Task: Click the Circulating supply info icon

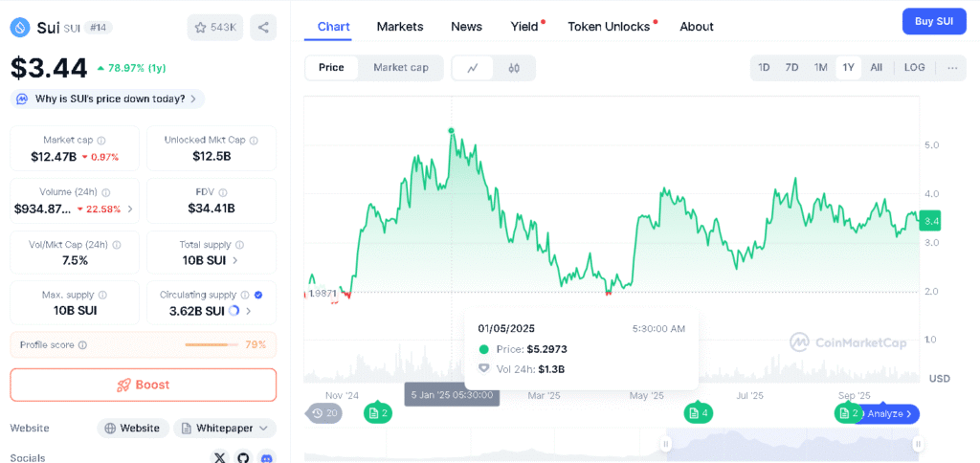Action: [x=245, y=295]
